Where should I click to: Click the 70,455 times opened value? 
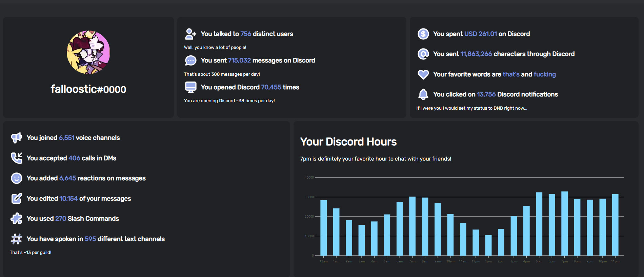271,87
